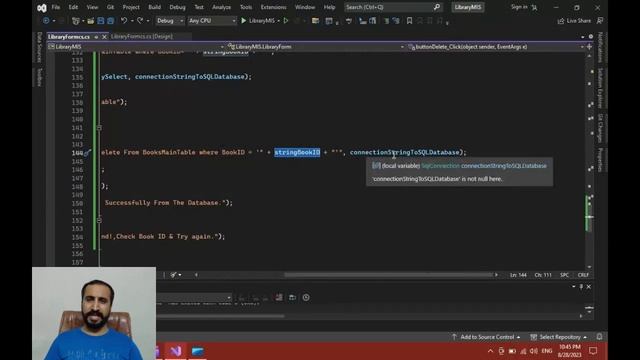Toggle pin on LibraryForm.cs tab
This screenshot has width=640, height=360.
click(x=96, y=37)
